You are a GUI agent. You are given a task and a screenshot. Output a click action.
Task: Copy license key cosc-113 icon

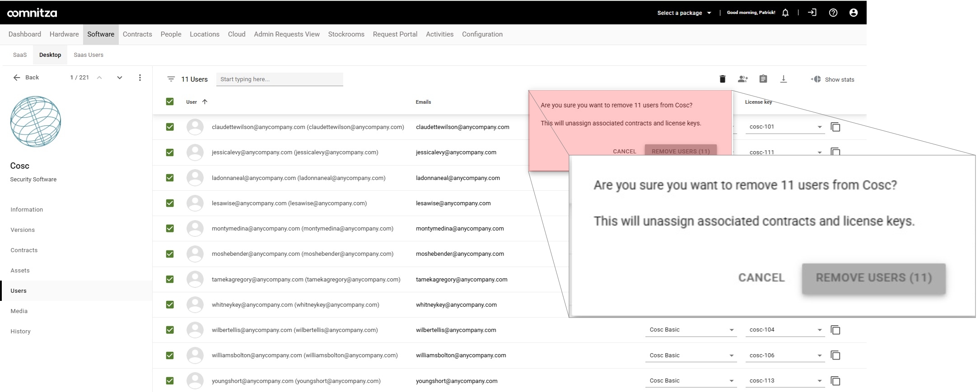(x=835, y=381)
